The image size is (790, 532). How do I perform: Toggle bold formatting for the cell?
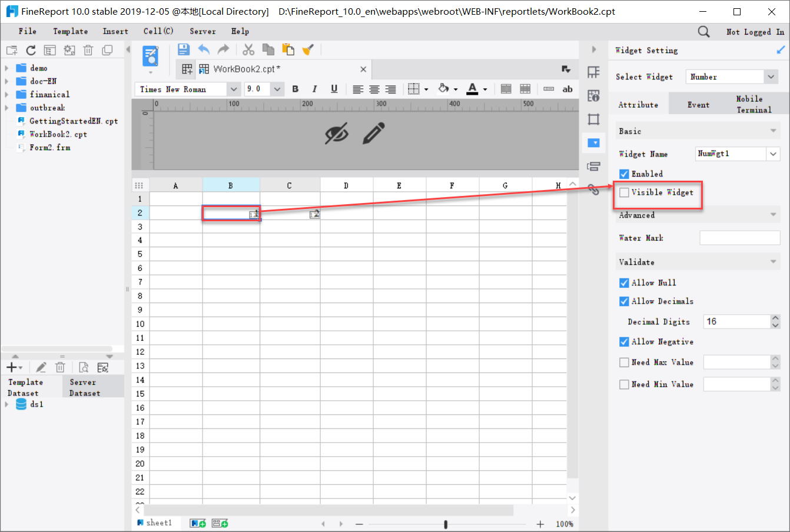(x=295, y=89)
